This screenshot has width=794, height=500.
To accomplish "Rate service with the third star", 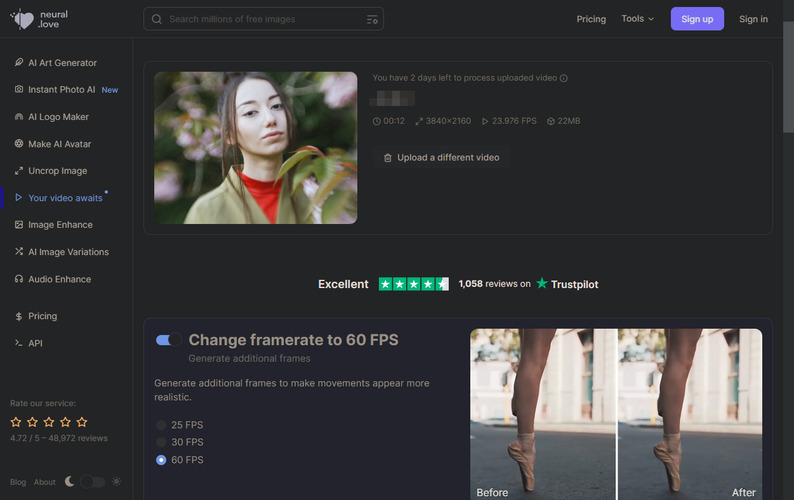I will tap(49, 421).
